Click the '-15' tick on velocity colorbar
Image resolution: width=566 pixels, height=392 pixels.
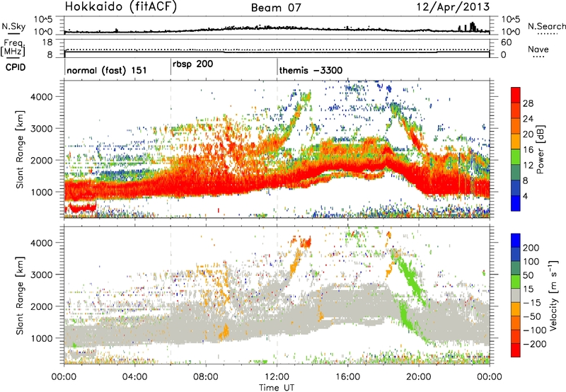pyautogui.click(x=532, y=302)
